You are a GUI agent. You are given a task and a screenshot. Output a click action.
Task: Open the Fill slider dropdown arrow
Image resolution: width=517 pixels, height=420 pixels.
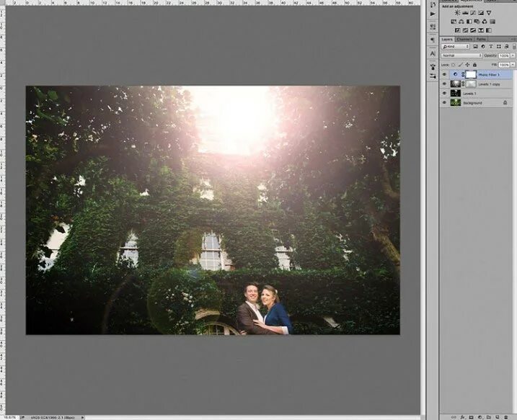[513, 65]
